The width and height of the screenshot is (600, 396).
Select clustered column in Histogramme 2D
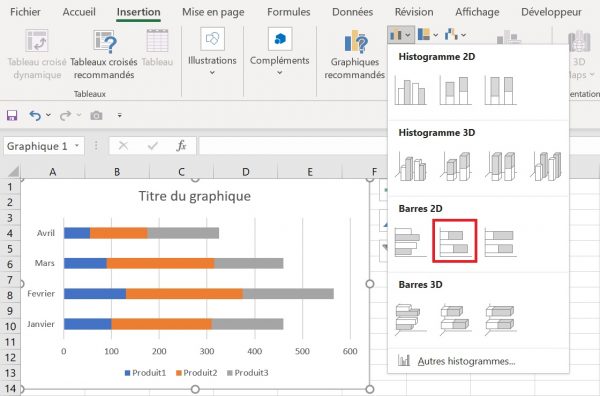(x=410, y=91)
